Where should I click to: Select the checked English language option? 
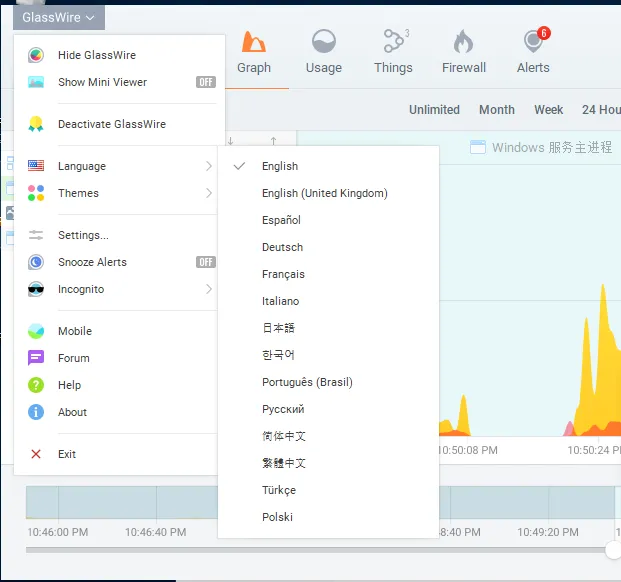point(280,166)
